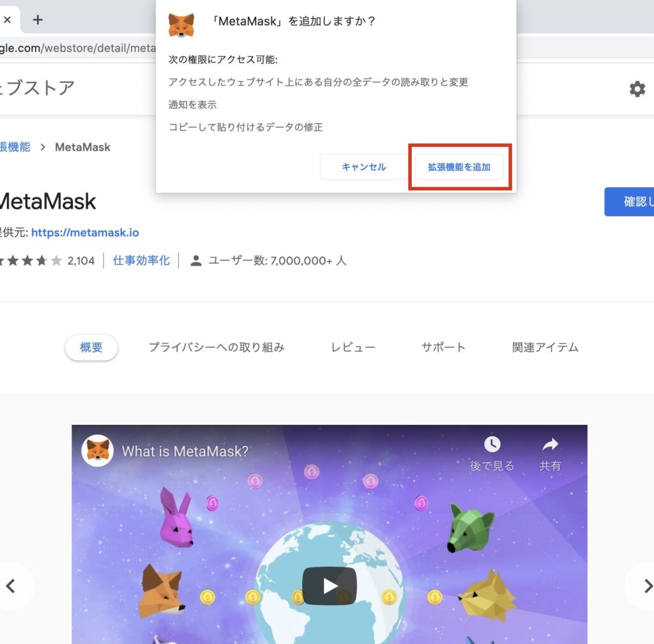Click the コピーして貼り付けるデータの修正 permission text
The image size is (654, 644).
tap(246, 127)
